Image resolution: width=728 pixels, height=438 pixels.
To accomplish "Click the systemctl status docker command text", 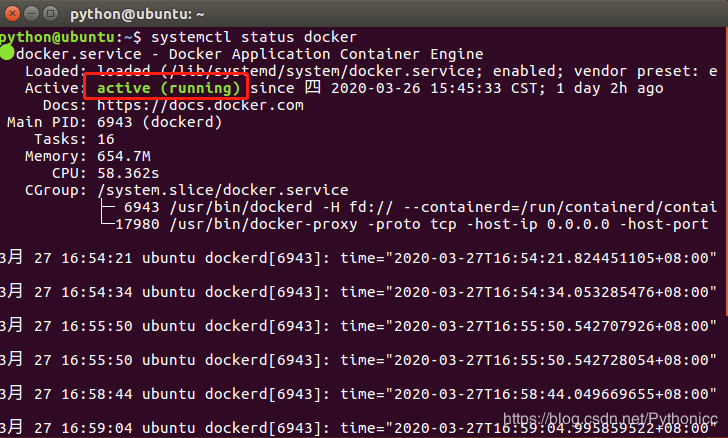I will pyautogui.click(x=254, y=37).
